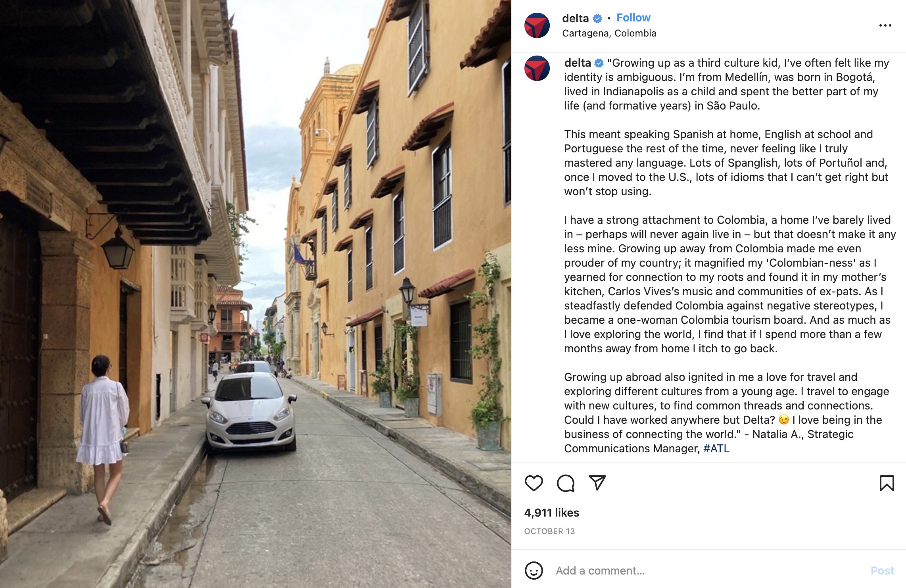Like the post with the heart icon
This screenshot has width=906, height=588.
click(x=534, y=483)
